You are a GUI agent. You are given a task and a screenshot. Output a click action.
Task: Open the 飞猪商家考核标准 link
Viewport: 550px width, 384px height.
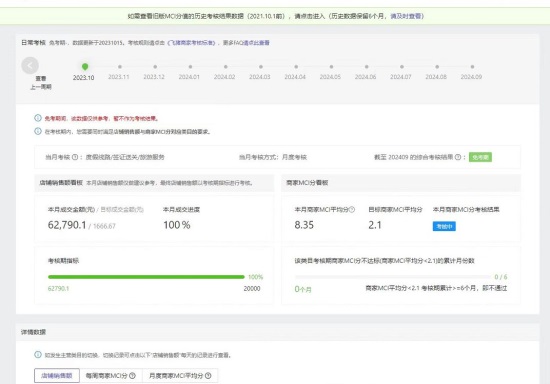coord(191,43)
